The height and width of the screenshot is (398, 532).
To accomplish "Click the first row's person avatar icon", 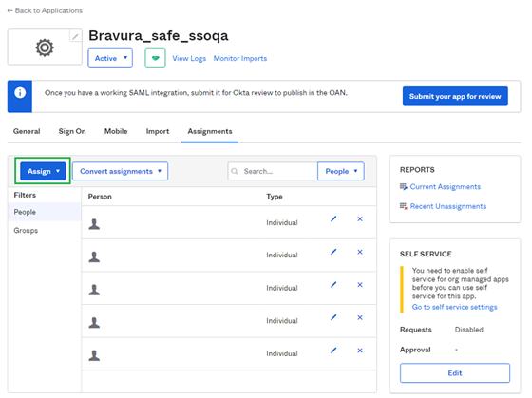I will pyautogui.click(x=94, y=224).
